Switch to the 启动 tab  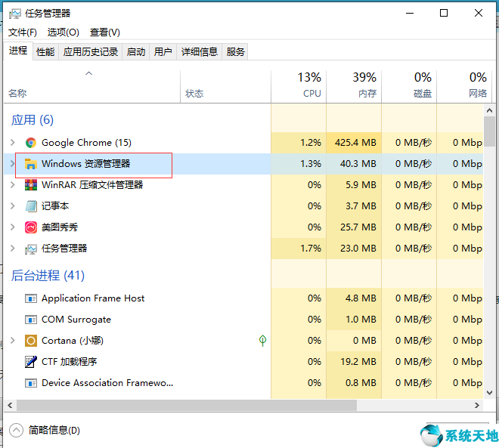tap(136, 52)
